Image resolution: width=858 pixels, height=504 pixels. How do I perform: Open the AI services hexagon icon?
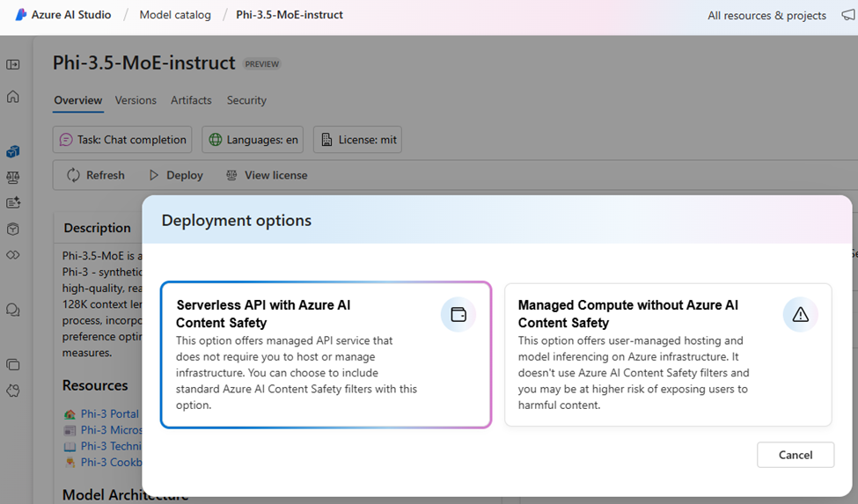[13, 229]
